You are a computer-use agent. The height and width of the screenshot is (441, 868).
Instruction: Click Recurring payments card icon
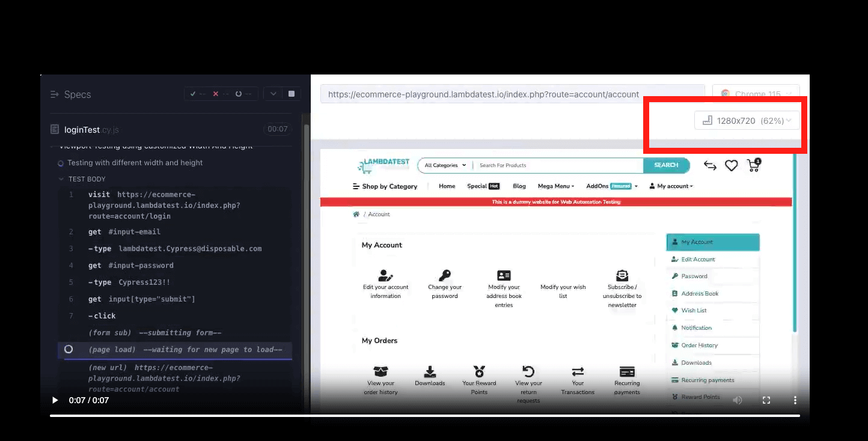(x=627, y=371)
